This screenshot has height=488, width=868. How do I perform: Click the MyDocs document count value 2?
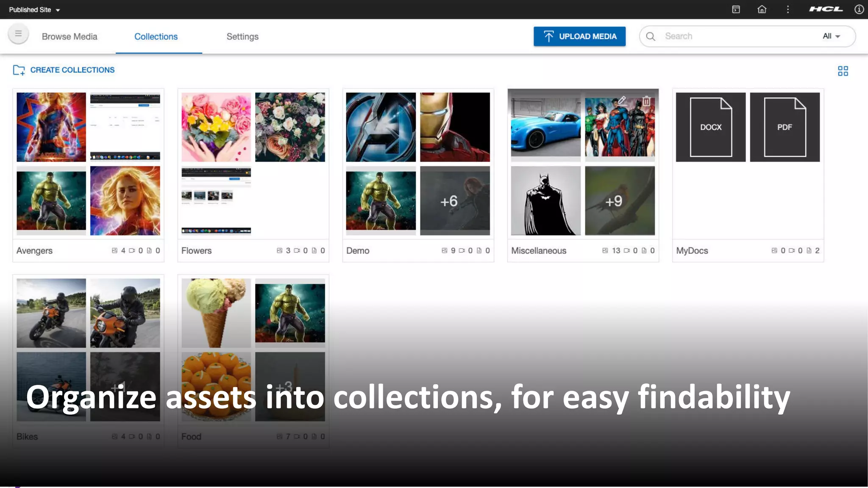click(x=817, y=251)
